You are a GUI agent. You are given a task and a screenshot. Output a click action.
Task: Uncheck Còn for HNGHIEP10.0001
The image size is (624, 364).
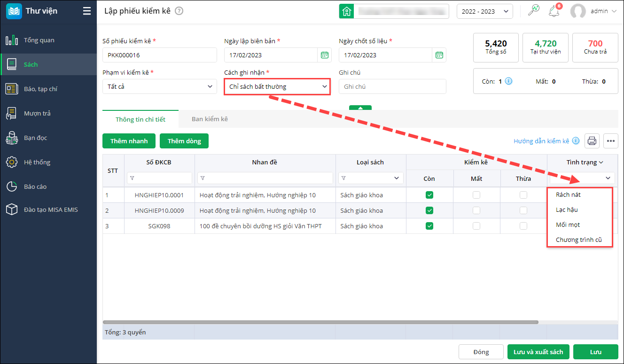tap(429, 195)
